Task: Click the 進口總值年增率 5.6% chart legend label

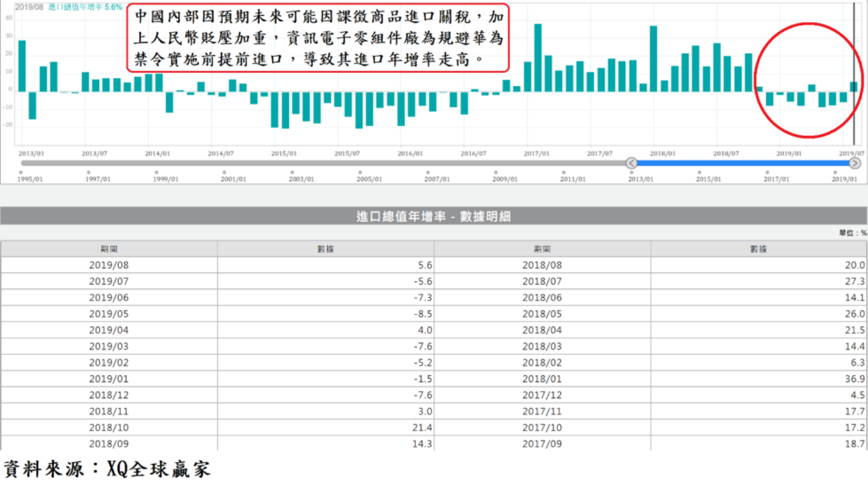Action: (x=85, y=7)
